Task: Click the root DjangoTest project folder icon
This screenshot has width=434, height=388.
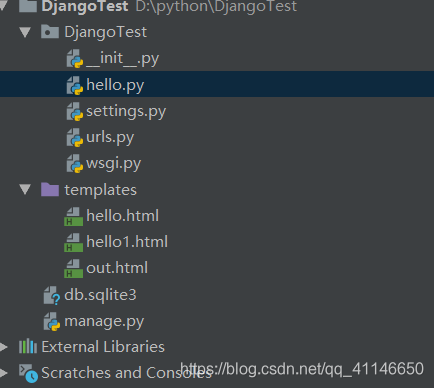Action: pyautogui.click(x=28, y=6)
